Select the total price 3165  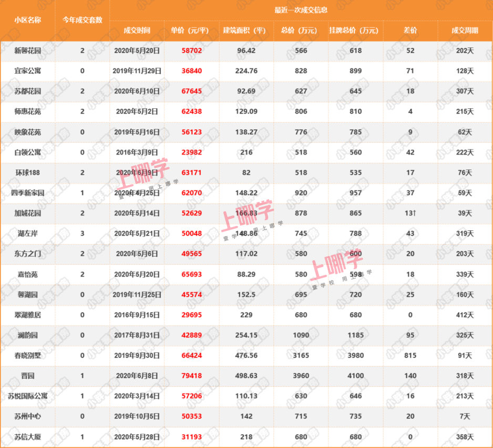click(x=301, y=355)
